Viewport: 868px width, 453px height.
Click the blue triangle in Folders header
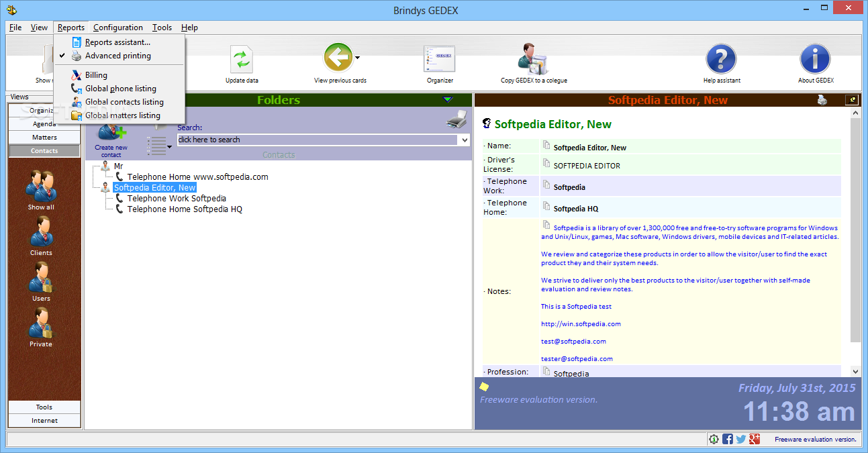coord(448,100)
